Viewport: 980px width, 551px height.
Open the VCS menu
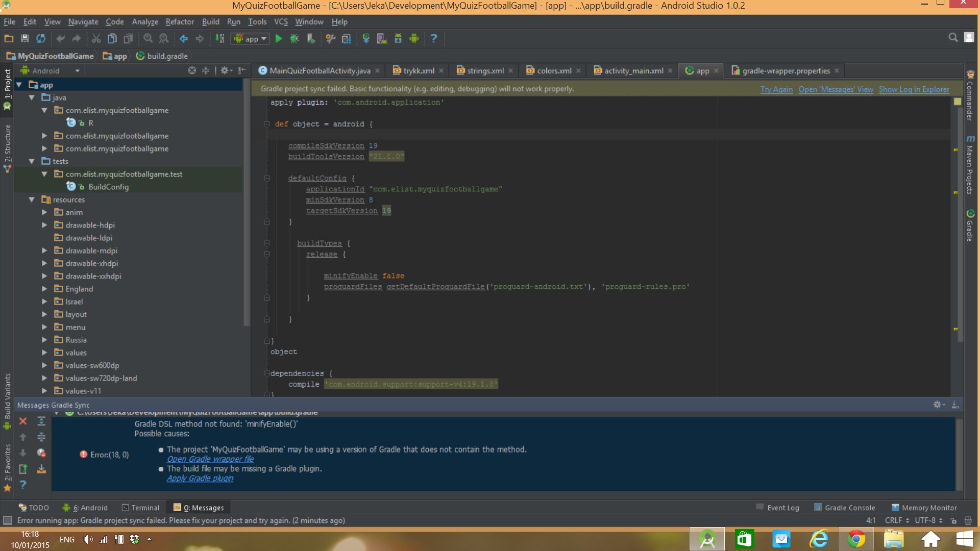coord(281,22)
